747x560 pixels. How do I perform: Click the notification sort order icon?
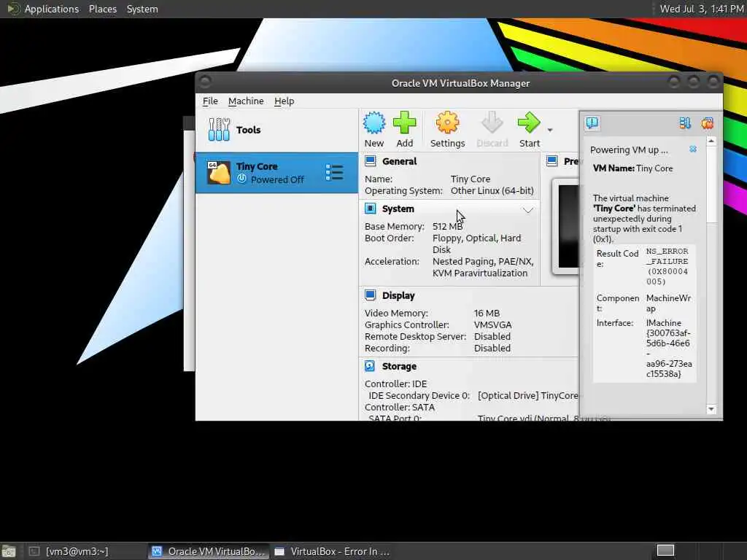click(x=685, y=123)
